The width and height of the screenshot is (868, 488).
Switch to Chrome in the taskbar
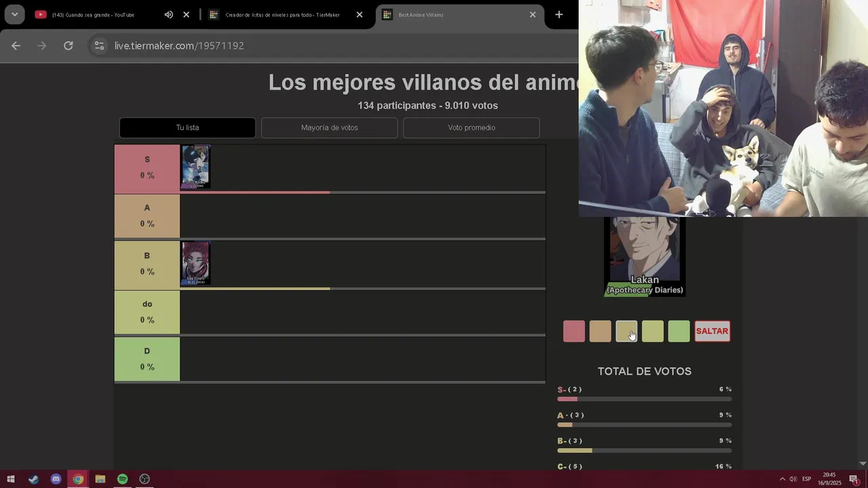pyautogui.click(x=78, y=479)
